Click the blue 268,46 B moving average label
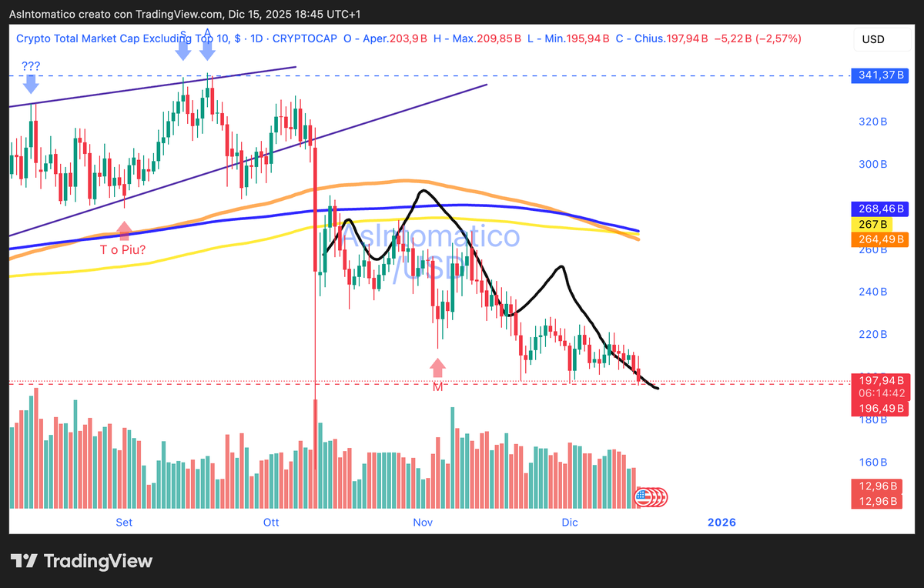 tap(880, 209)
